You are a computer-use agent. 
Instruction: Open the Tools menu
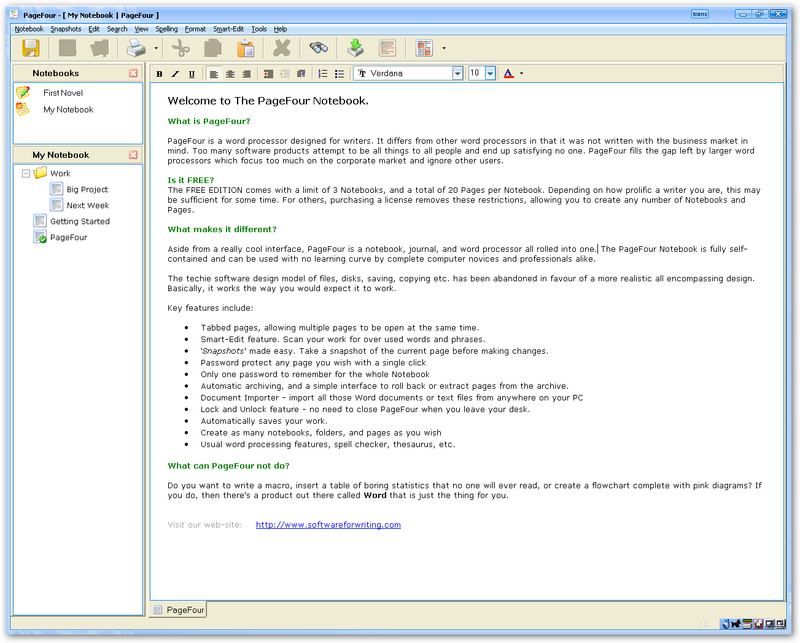click(x=259, y=29)
